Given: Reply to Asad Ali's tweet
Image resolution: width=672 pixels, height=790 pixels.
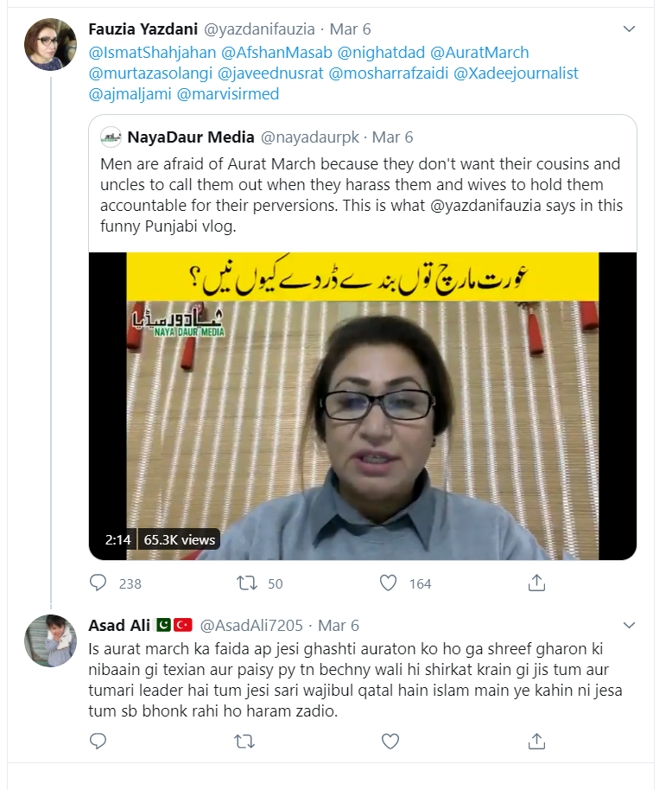Looking at the screenshot, I should [98, 741].
